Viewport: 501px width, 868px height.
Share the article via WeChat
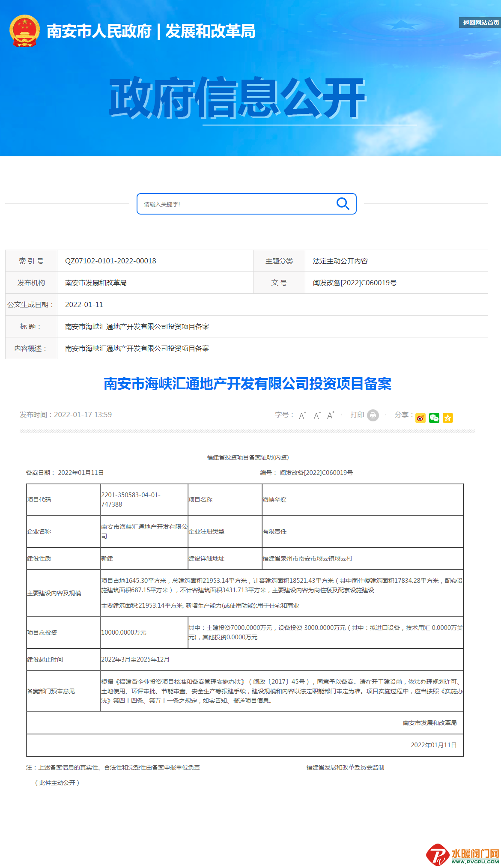point(434,418)
